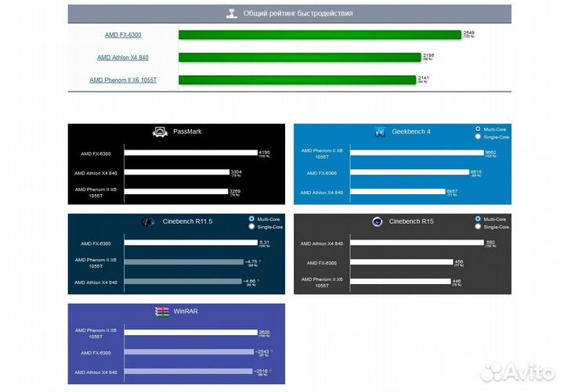The height and width of the screenshot is (392, 564).
Task: Click the Cinebench R11.5 logo icon
Action: coord(147,221)
